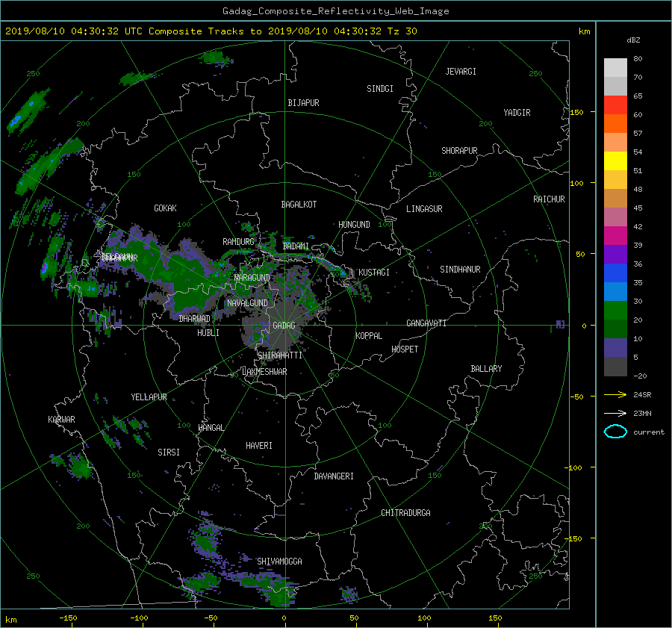The height and width of the screenshot is (628, 672).
Task: Click the dBZ legend heading
Action: coord(633,40)
